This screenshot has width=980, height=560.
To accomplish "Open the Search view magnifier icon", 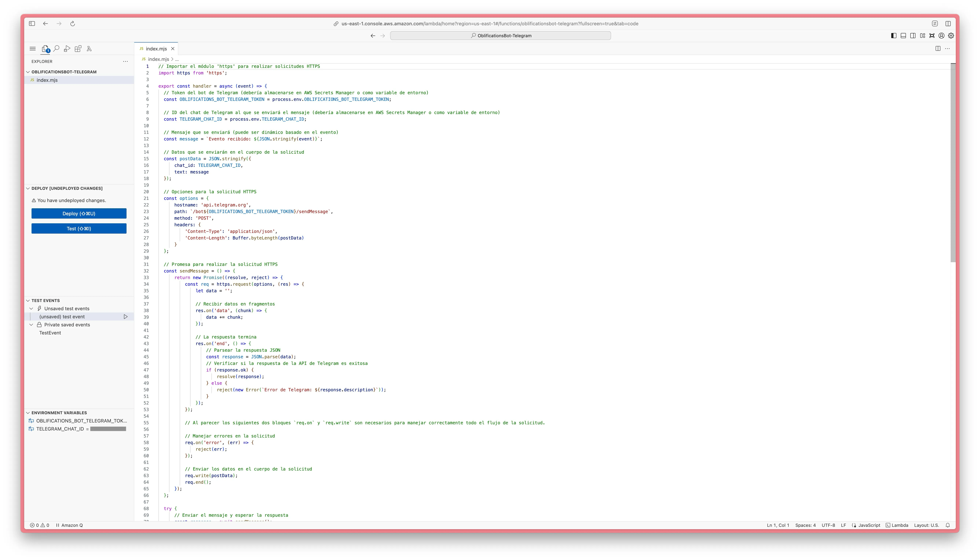I will (56, 48).
